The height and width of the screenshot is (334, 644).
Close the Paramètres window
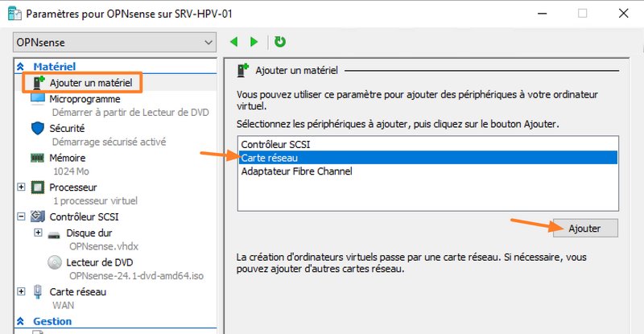click(623, 14)
